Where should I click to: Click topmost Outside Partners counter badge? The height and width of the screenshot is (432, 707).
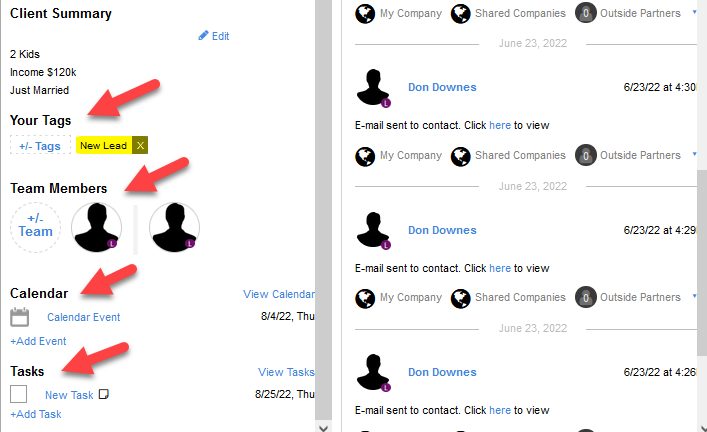[585, 13]
